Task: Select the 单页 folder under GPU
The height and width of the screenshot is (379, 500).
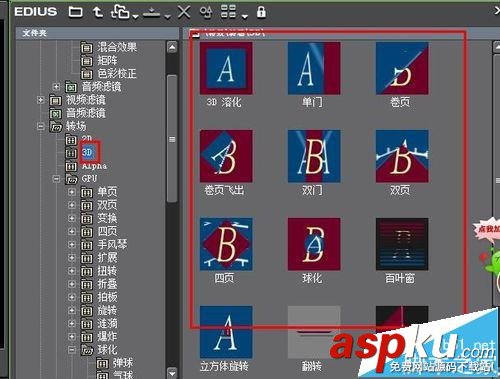Action: (99, 192)
